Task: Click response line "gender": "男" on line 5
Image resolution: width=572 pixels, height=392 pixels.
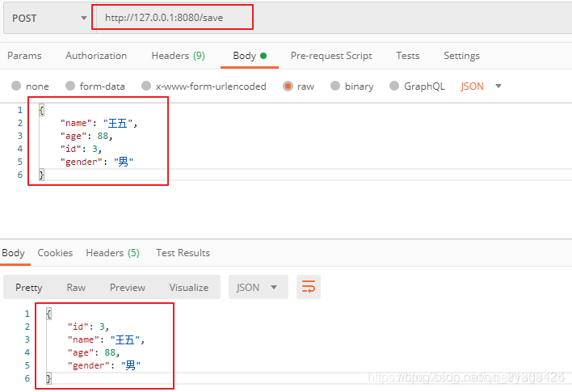Action: 104,365
